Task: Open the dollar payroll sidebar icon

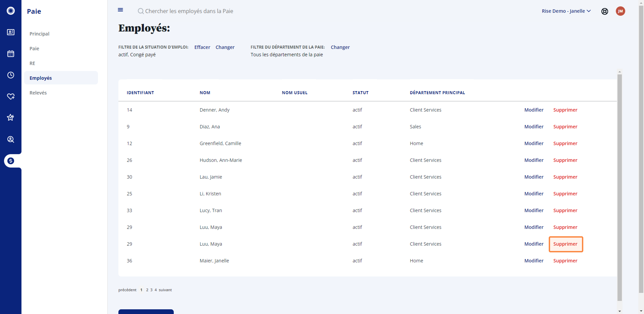Action: point(11,161)
